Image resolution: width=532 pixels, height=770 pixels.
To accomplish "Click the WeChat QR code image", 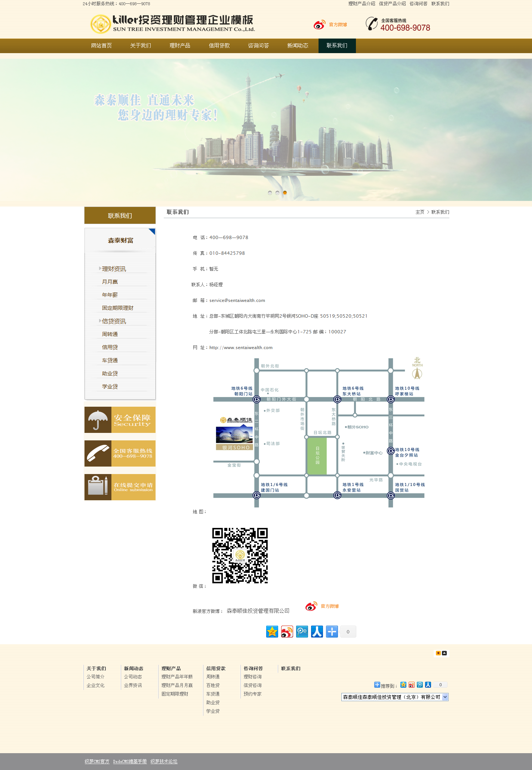I will click(240, 556).
